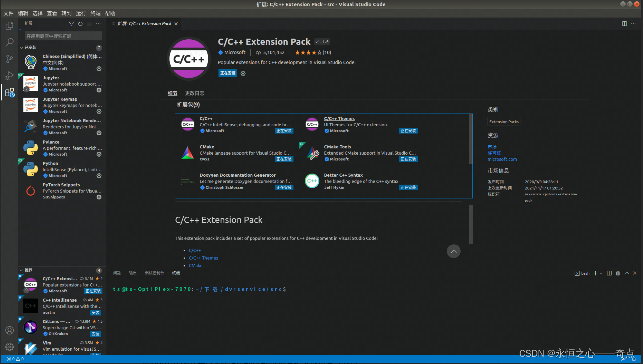Click the main 正在安装 button under title
This screenshot has height=364, width=643.
click(x=228, y=73)
